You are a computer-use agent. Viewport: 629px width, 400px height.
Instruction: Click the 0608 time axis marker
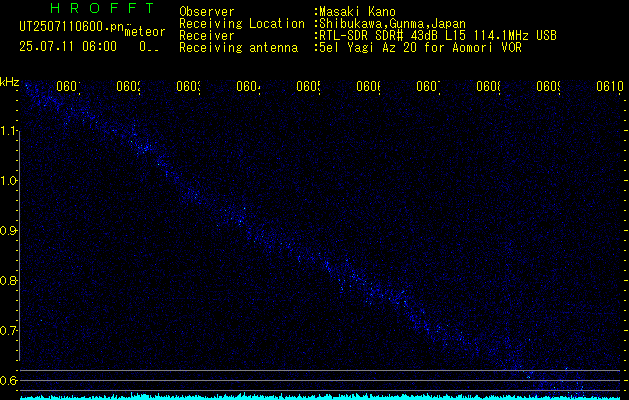coord(488,86)
